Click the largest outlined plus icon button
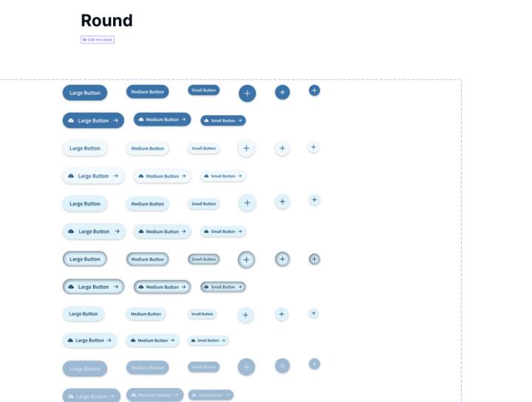The image size is (532, 402). 247,259
